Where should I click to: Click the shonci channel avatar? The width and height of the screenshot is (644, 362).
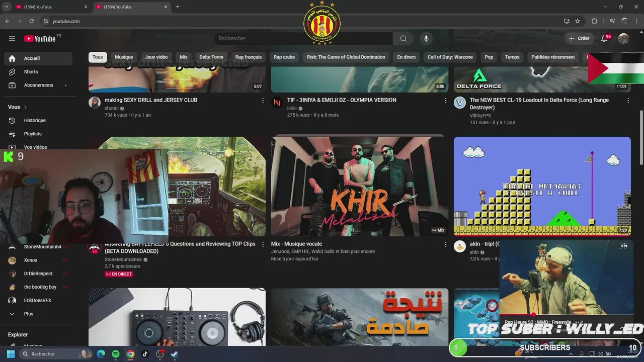coord(95,103)
